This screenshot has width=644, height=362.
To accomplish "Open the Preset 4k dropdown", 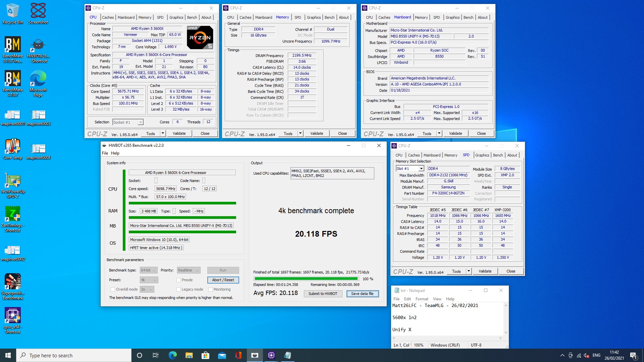I will 149,280.
